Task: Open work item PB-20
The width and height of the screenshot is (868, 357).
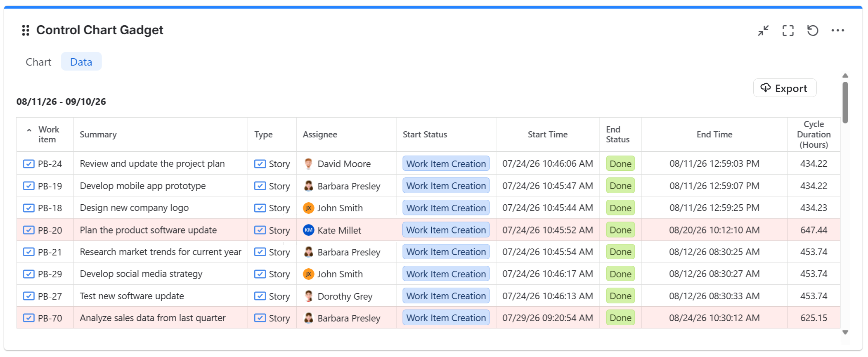Action: click(x=50, y=230)
